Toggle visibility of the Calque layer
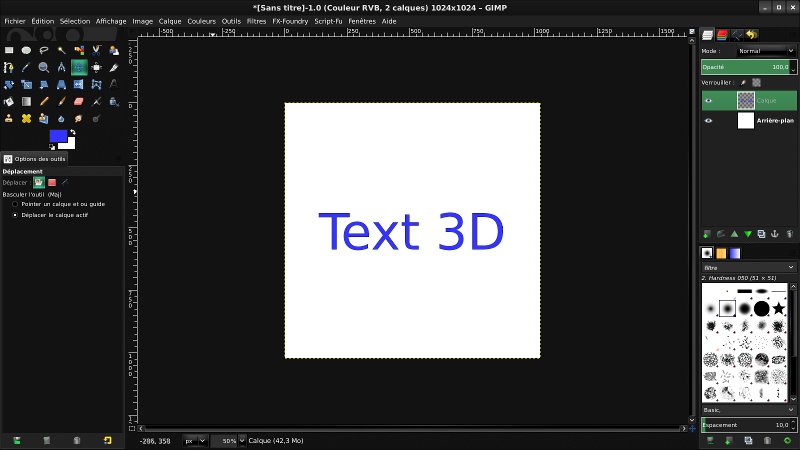Viewport: 800px width, 450px height. pos(708,101)
